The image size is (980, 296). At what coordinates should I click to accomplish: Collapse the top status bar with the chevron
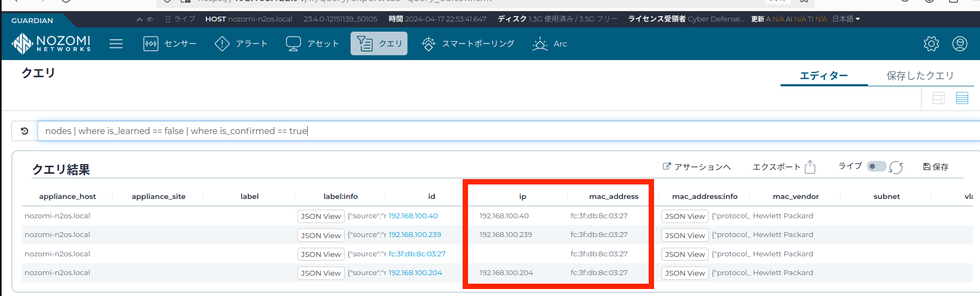click(x=139, y=19)
